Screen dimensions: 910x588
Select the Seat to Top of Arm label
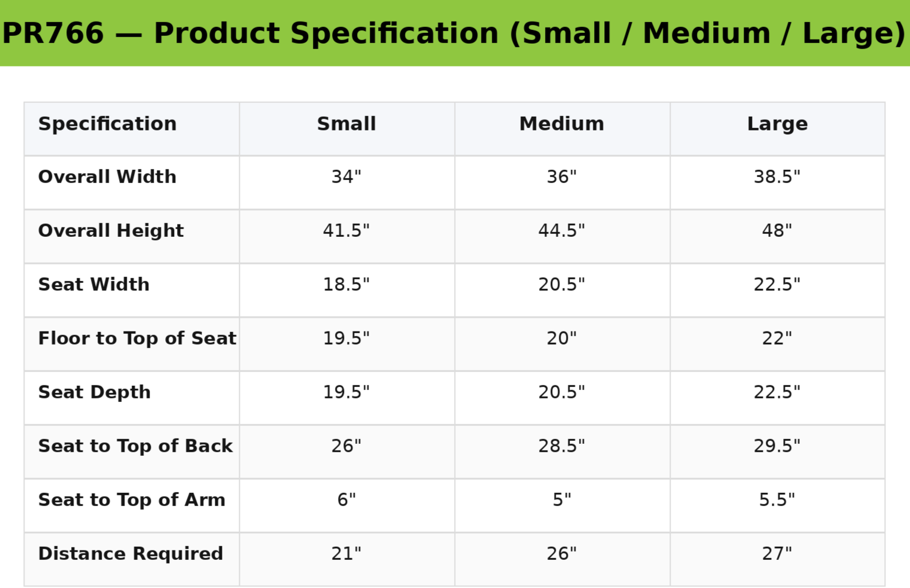132,500
